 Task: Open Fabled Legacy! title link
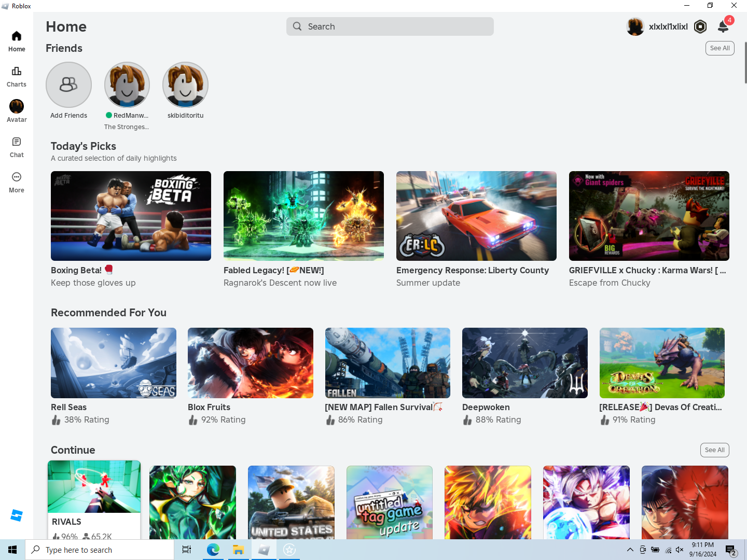point(274,270)
